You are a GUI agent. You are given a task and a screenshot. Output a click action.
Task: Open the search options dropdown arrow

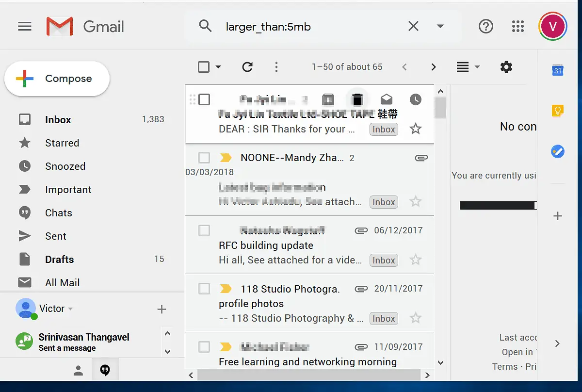click(440, 26)
